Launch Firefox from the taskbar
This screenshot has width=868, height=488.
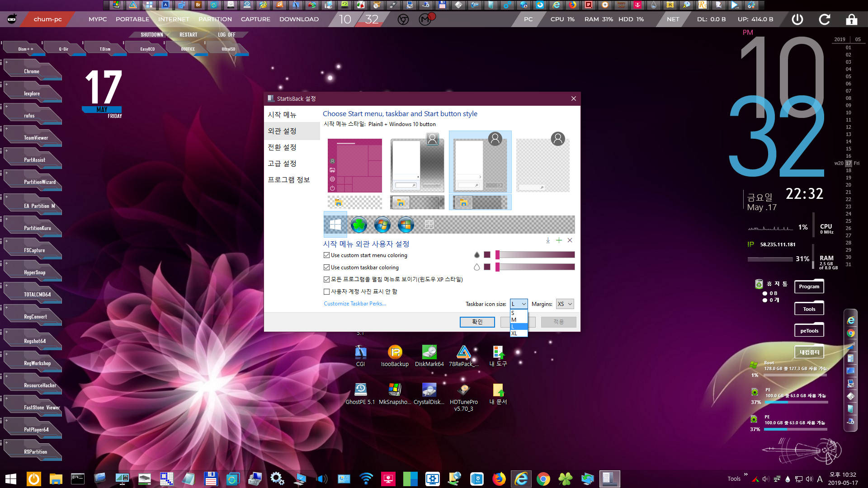coord(499,479)
